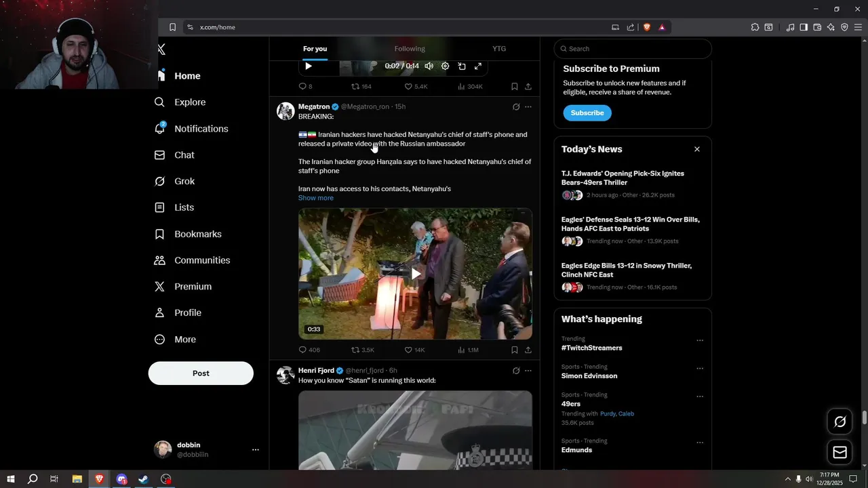Bookmark this page in browser toolbar
This screenshot has width=868, height=488.
tap(172, 27)
